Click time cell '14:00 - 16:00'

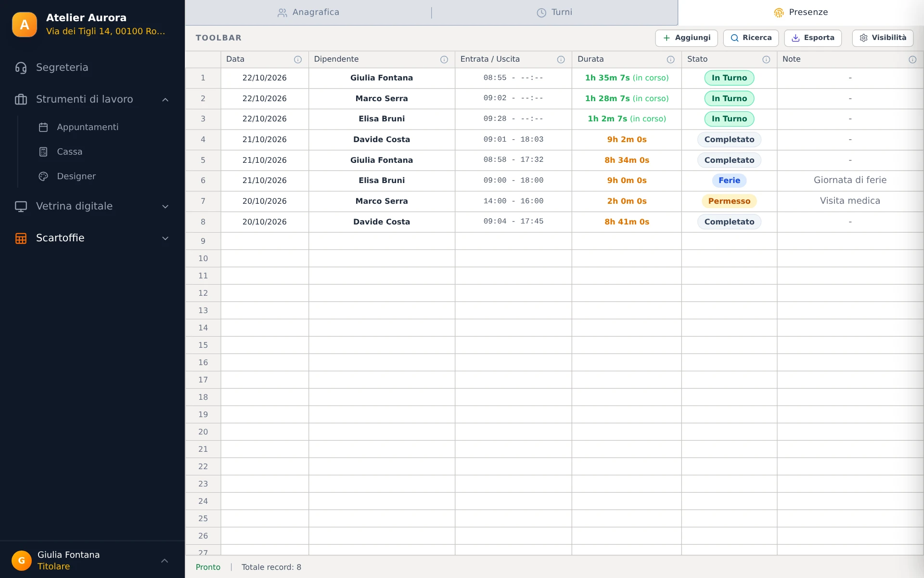[x=513, y=201]
